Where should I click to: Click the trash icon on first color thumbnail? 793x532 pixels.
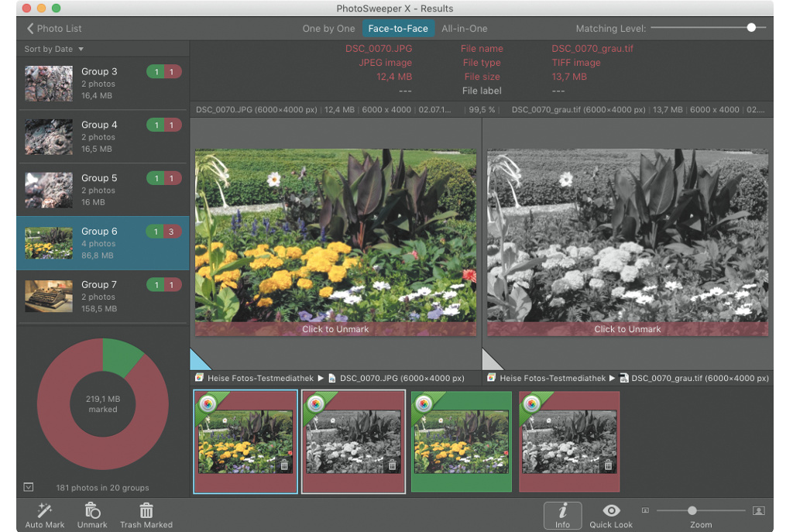click(x=283, y=465)
